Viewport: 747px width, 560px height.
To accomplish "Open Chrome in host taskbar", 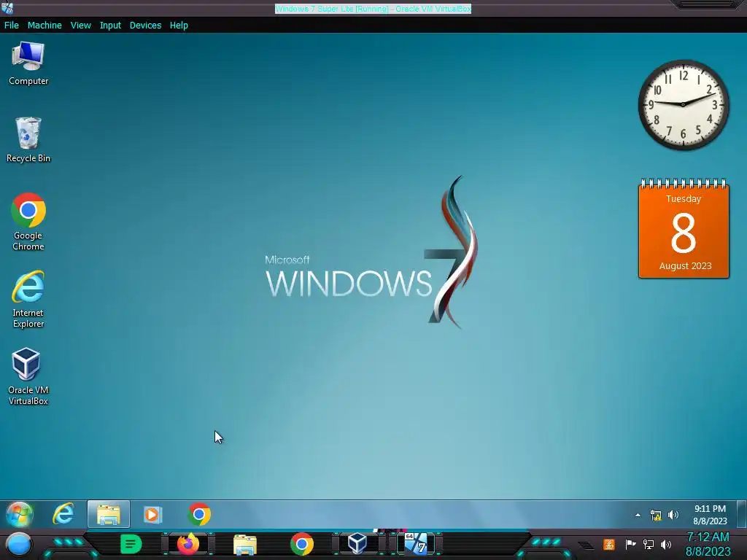I will (x=302, y=545).
